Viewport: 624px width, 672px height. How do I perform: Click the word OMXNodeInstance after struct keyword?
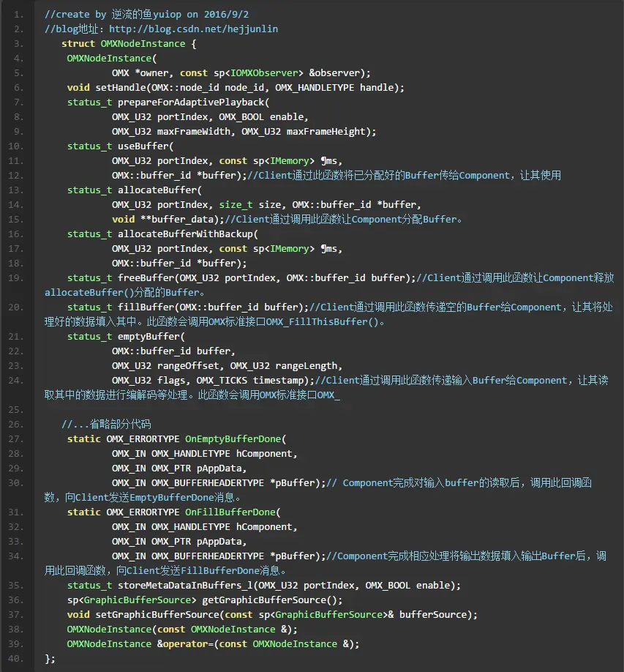143,44
